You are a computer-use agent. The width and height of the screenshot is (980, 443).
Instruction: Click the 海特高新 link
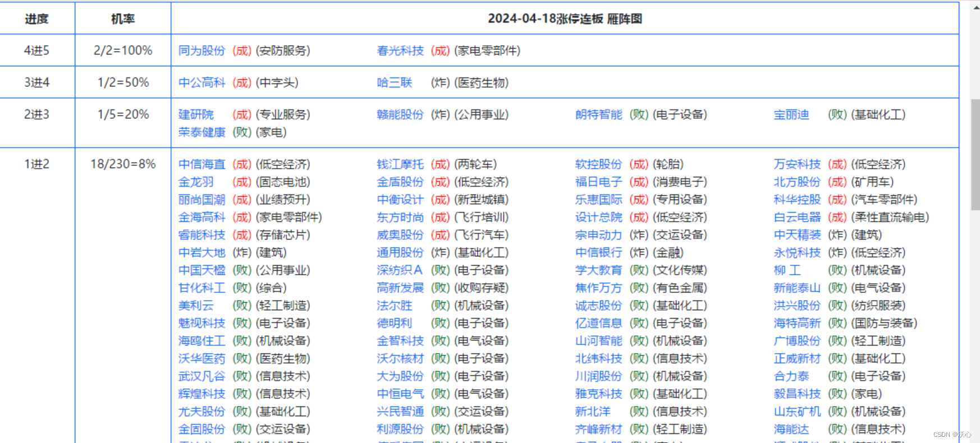click(797, 323)
